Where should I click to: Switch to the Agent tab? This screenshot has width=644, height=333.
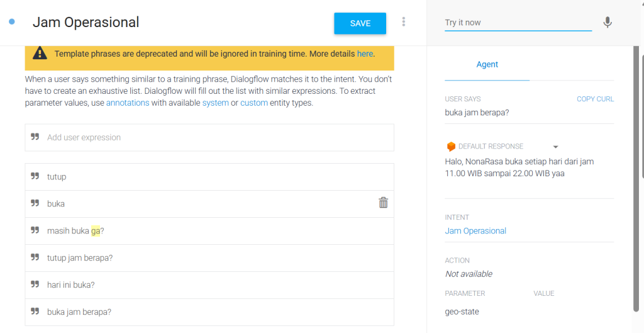tap(487, 64)
